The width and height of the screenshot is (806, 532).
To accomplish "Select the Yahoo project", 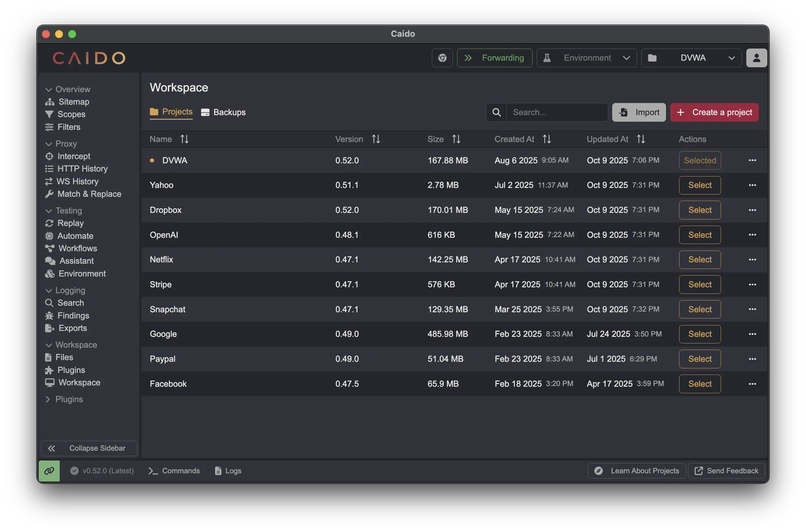I will pyautogui.click(x=700, y=185).
